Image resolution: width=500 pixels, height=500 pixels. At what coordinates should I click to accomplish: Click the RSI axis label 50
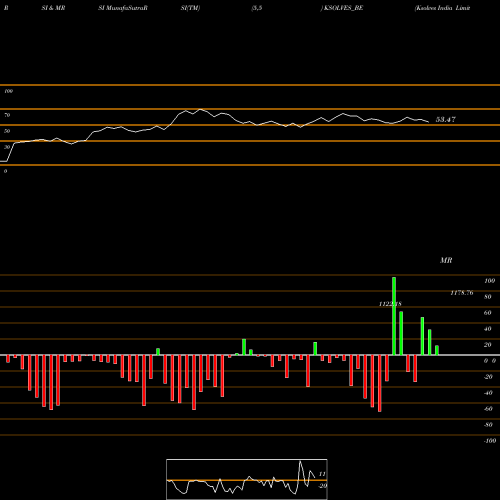7,131
